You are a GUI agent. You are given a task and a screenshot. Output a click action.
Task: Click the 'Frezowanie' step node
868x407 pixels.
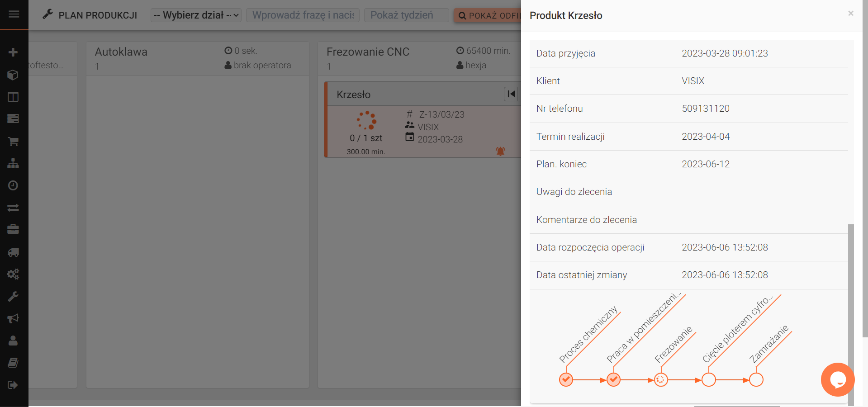[x=661, y=380]
